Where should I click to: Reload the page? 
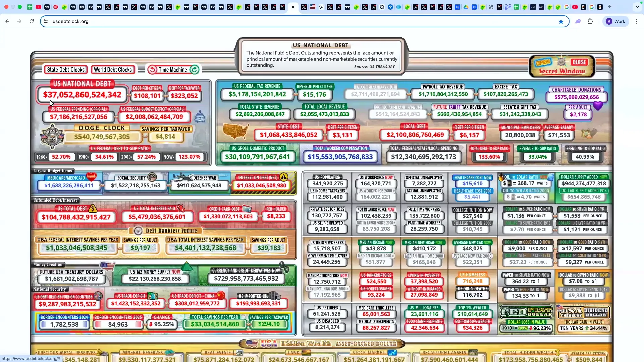pos(32,21)
